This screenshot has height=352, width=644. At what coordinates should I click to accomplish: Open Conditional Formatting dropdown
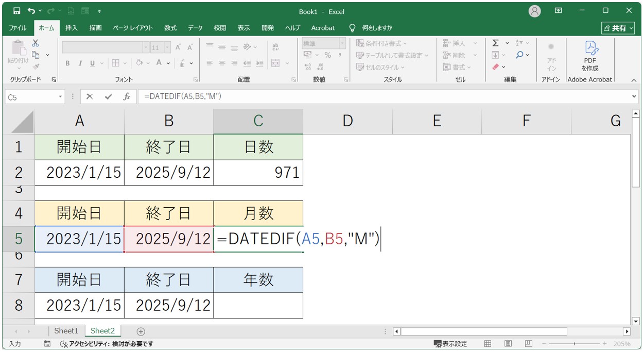click(x=381, y=43)
